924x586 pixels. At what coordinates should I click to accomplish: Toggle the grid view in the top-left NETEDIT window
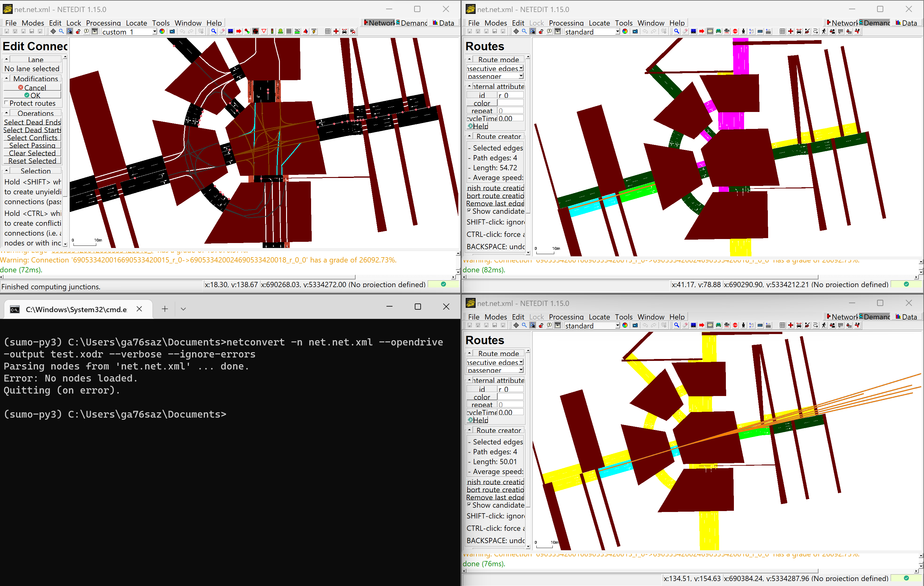[327, 31]
